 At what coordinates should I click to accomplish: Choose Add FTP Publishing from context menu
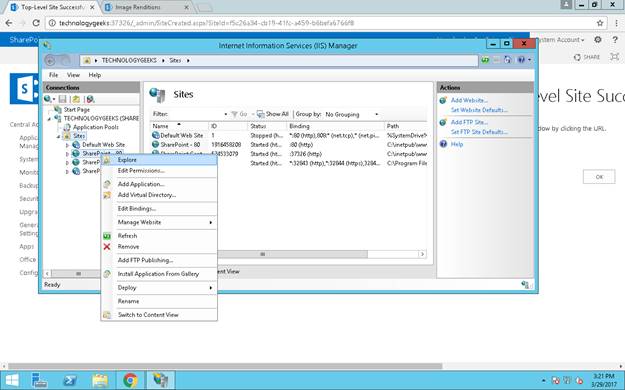159,260
